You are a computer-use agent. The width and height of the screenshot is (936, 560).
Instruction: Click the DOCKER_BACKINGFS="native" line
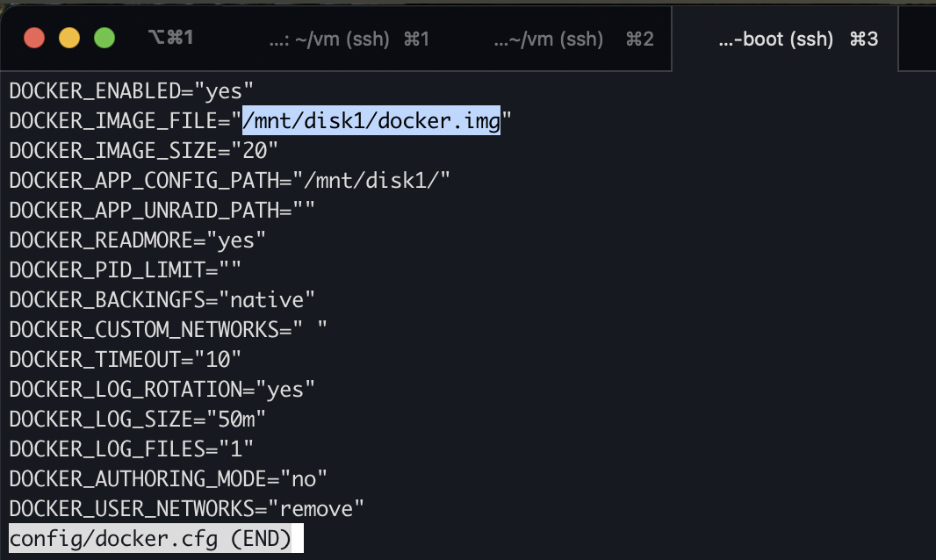click(x=162, y=299)
